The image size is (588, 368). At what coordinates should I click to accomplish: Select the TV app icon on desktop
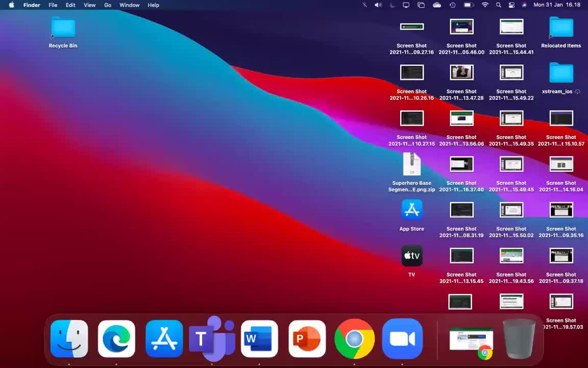pyautogui.click(x=412, y=256)
